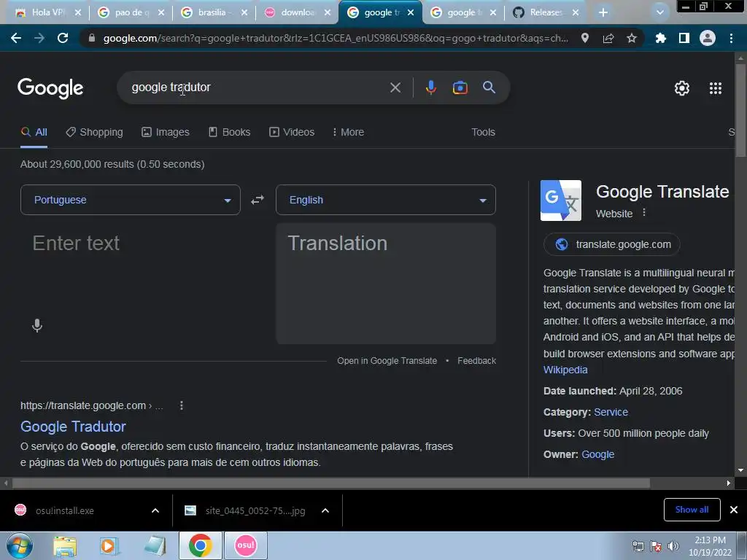Open osu!install.exe downloaded file
Image resolution: width=747 pixels, height=560 pixels.
click(x=65, y=510)
